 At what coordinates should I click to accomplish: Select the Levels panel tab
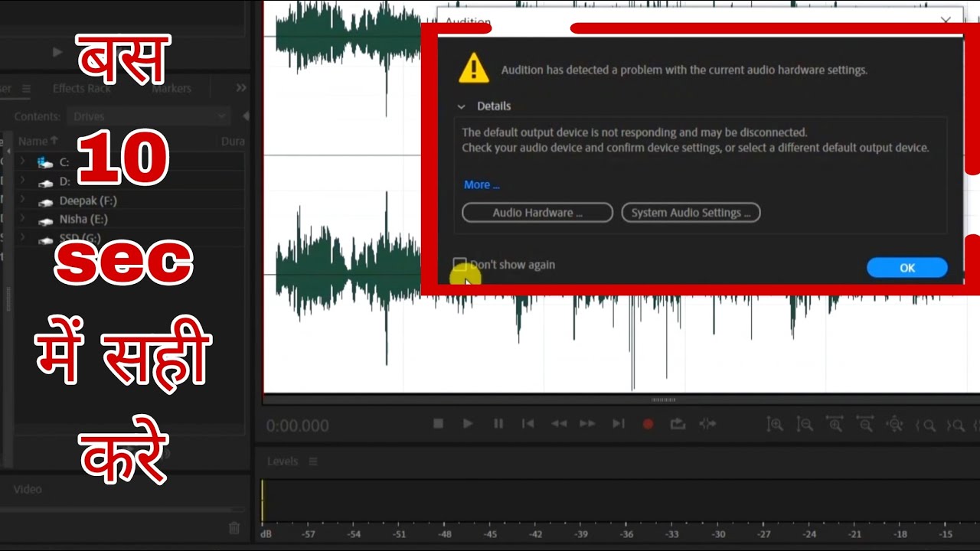(283, 461)
